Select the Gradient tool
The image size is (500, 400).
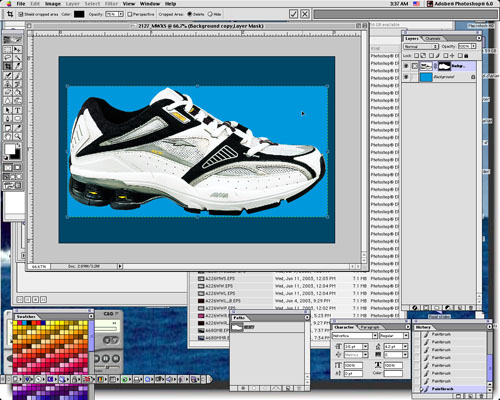(17, 92)
